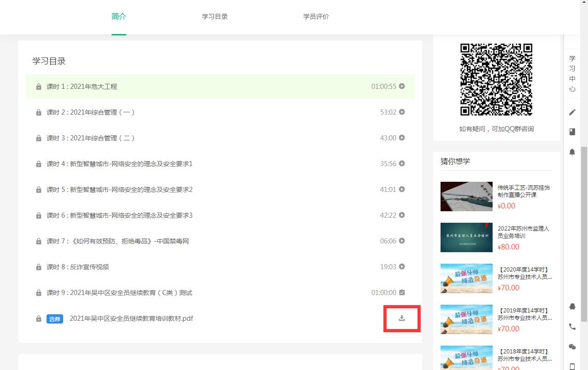The height and width of the screenshot is (370, 588).
Task: Click lock icon beside 课时 3 综合管理（二）
Action: 39,138
